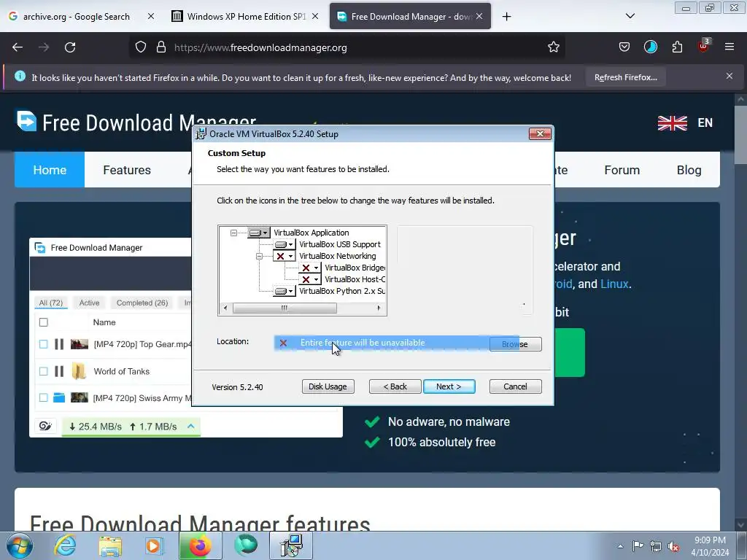Viewport: 747px width, 560px height.
Task: Toggle the select-all checkbox beside Name
Action: click(x=43, y=322)
